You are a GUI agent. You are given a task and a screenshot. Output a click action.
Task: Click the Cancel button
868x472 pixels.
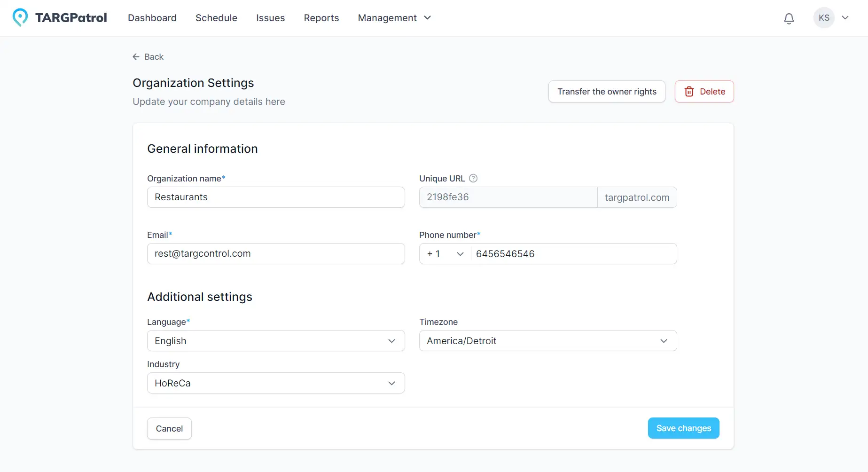(x=169, y=429)
